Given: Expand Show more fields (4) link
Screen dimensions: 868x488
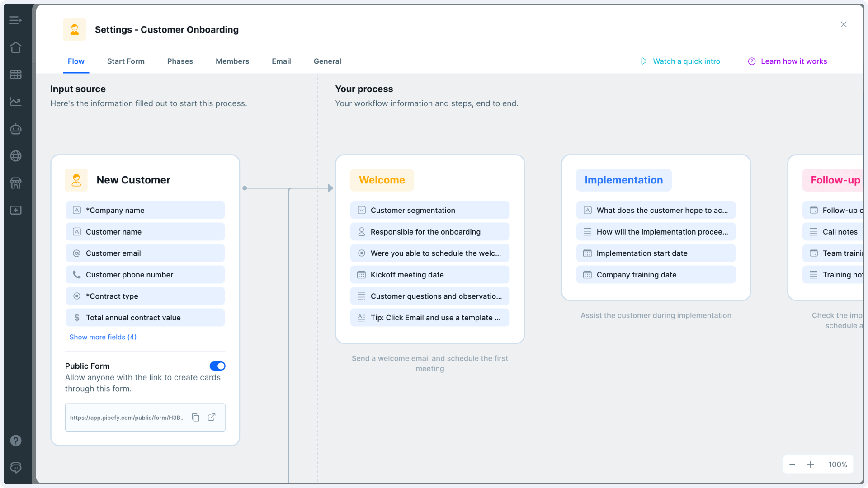Looking at the screenshot, I should [103, 337].
